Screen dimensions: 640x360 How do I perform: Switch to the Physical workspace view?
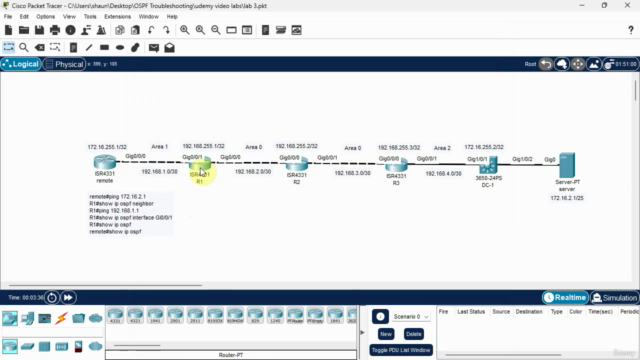[x=64, y=64]
